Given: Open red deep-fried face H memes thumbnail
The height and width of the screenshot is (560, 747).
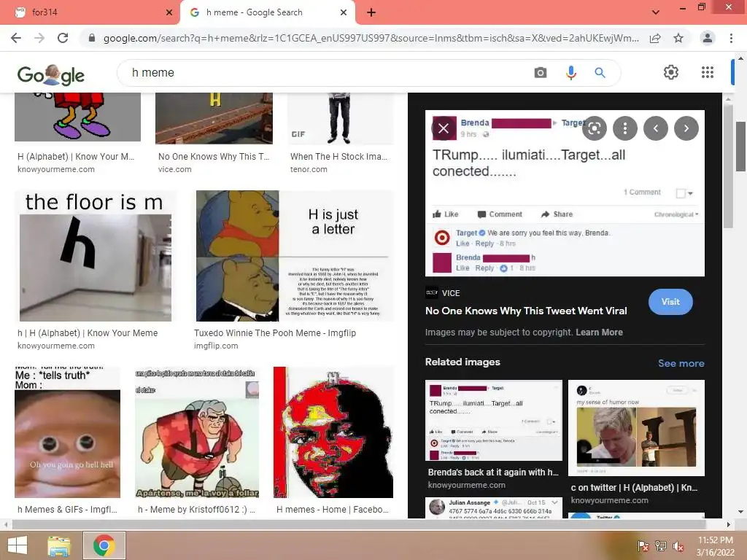Looking at the screenshot, I should [x=333, y=432].
